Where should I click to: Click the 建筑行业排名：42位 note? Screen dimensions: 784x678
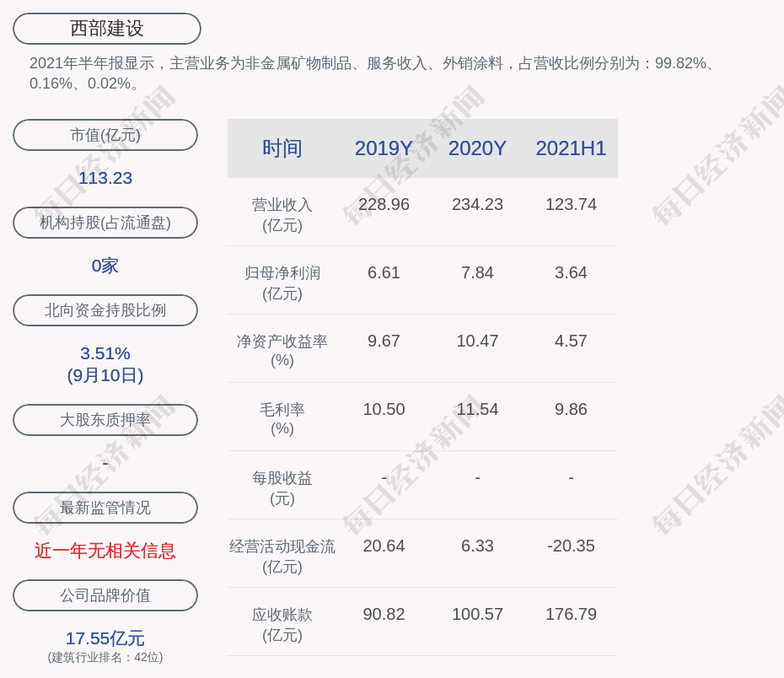coord(105,657)
